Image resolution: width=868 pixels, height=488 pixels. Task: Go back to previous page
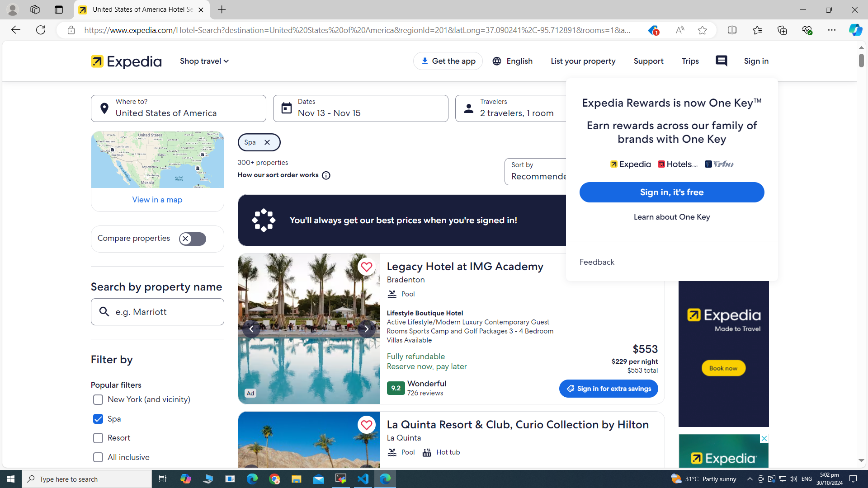tap(15, 30)
